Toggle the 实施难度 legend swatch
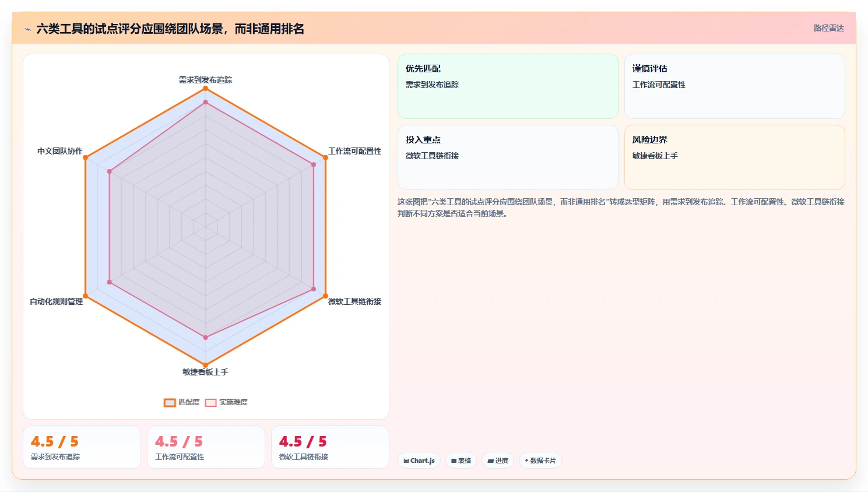This screenshot has height=492, width=868. pos(210,402)
